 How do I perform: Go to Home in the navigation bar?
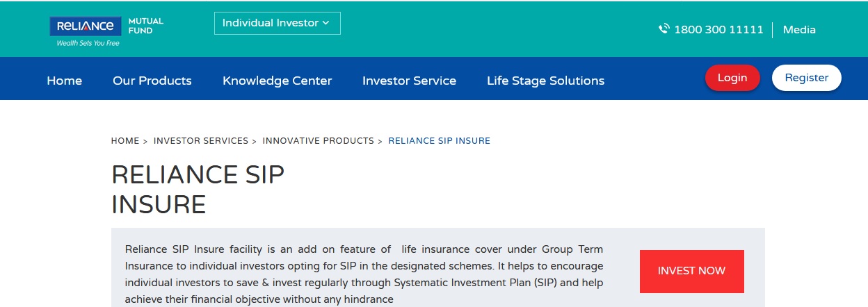[x=64, y=81]
